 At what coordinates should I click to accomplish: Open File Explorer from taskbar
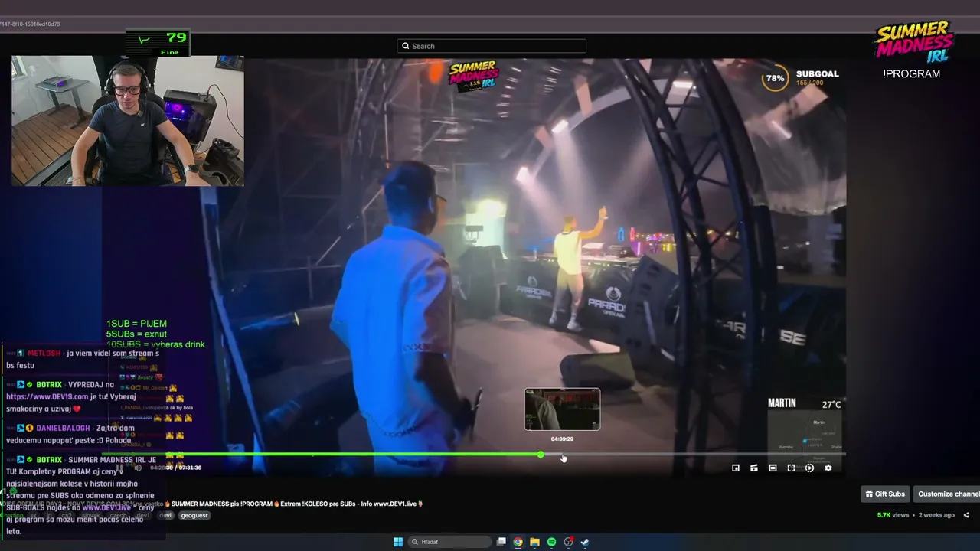coord(535,542)
